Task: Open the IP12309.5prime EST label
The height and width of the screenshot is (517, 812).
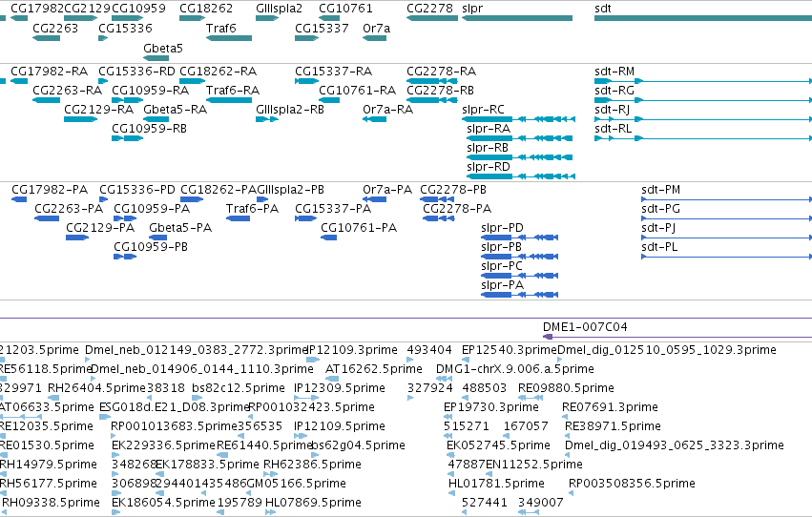Action: click(339, 388)
